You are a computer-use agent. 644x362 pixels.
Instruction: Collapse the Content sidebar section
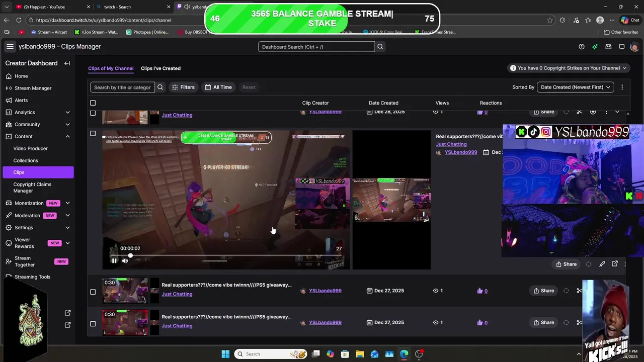pyautogui.click(x=67, y=136)
